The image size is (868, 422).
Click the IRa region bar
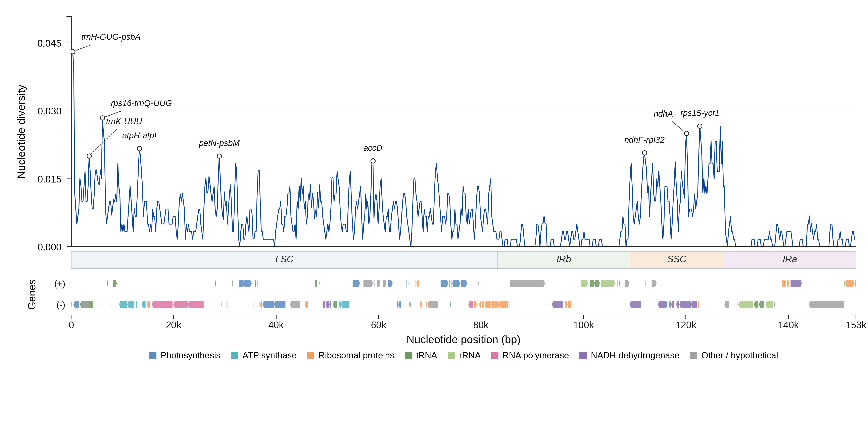tap(790, 260)
